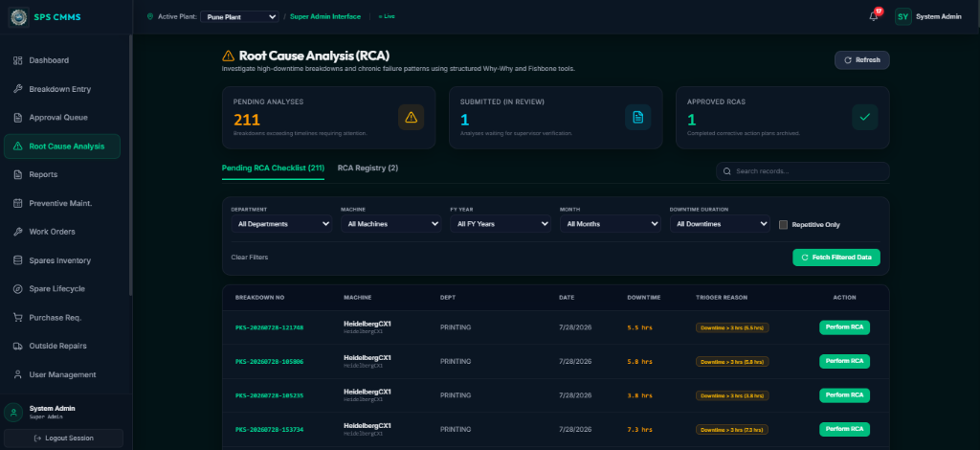This screenshot has height=450, width=980.
Task: Click the Pending Analyses count 211
Action: point(247,120)
